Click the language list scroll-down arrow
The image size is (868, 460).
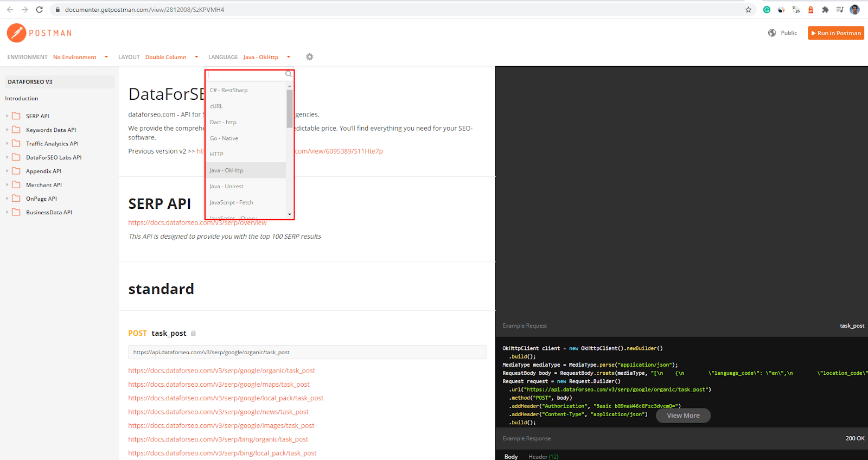point(290,214)
